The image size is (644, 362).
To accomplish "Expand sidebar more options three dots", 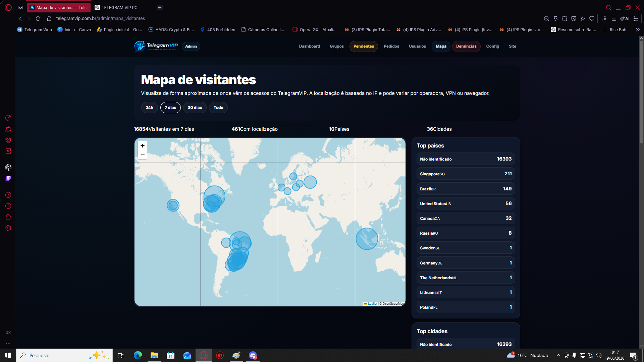I will (8, 344).
